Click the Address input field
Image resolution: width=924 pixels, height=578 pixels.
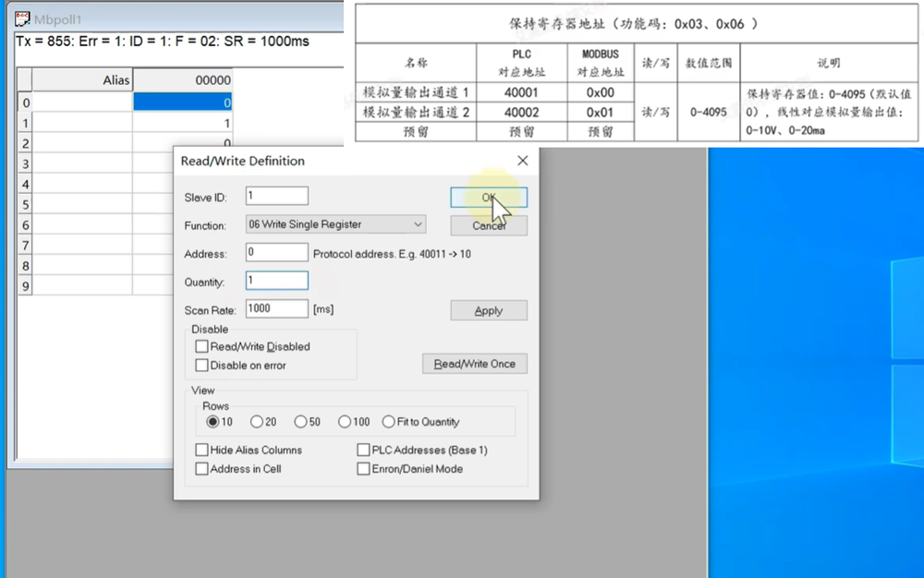276,252
